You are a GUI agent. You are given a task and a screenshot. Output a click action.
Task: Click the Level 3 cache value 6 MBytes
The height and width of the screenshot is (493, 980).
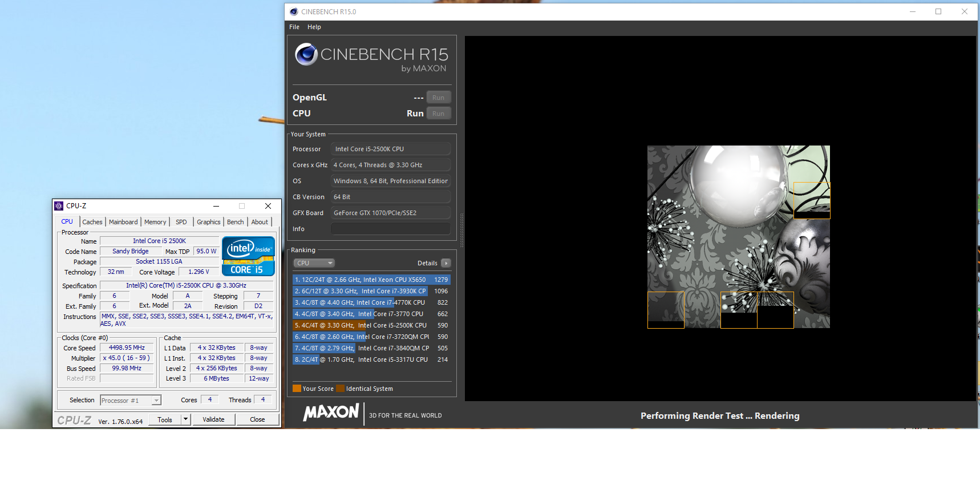(x=217, y=378)
